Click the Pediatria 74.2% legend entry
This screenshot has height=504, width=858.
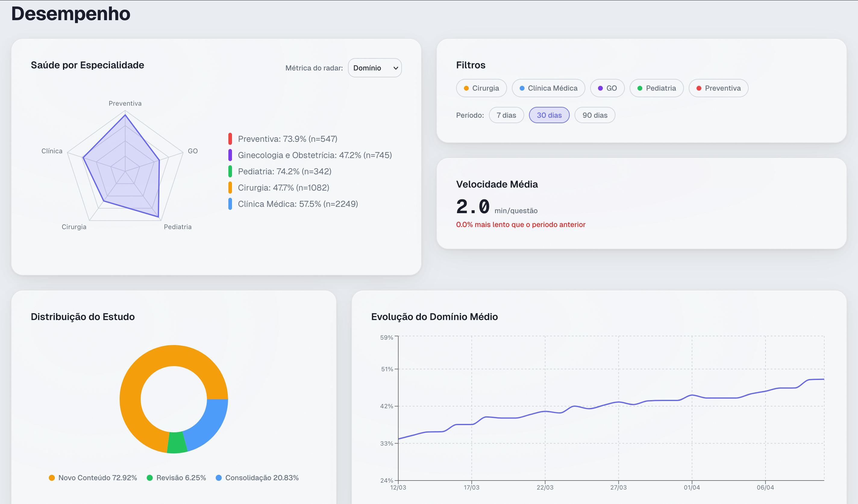pos(284,171)
